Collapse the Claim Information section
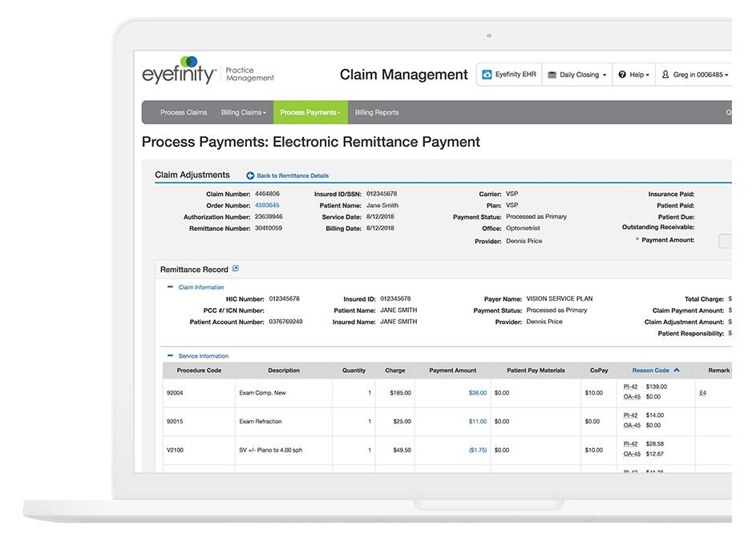Image resolution: width=756 pixels, height=539 pixels. pyautogui.click(x=170, y=287)
